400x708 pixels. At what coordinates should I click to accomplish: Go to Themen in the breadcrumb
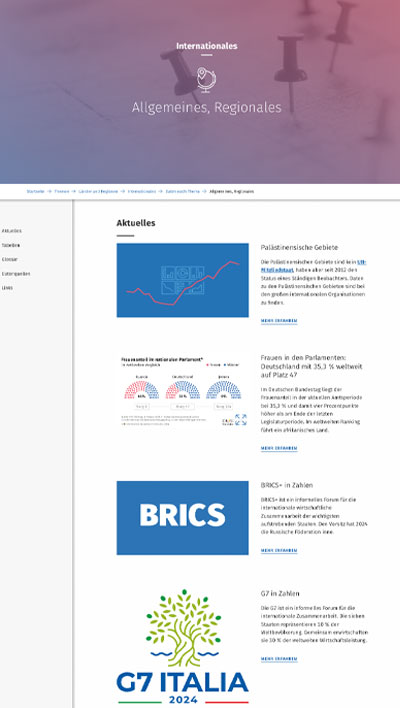(x=62, y=191)
